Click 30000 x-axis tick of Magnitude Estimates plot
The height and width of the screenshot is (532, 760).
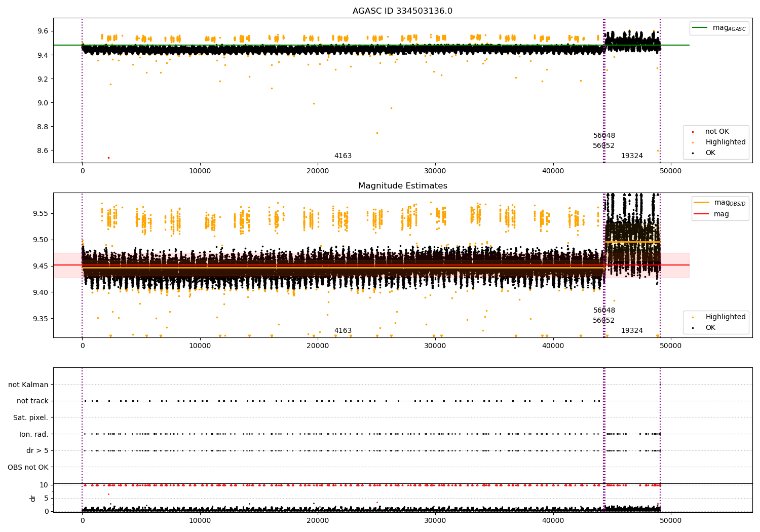tap(435, 346)
